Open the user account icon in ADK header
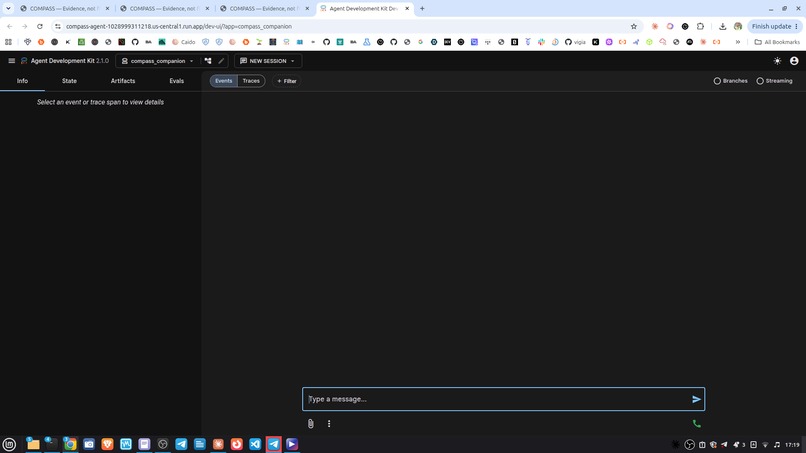Viewport: 806px width, 453px height. click(x=794, y=61)
